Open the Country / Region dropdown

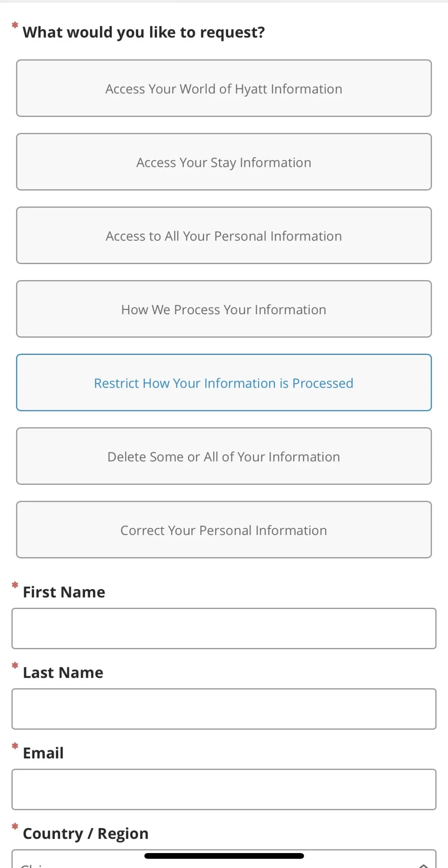[x=224, y=859]
